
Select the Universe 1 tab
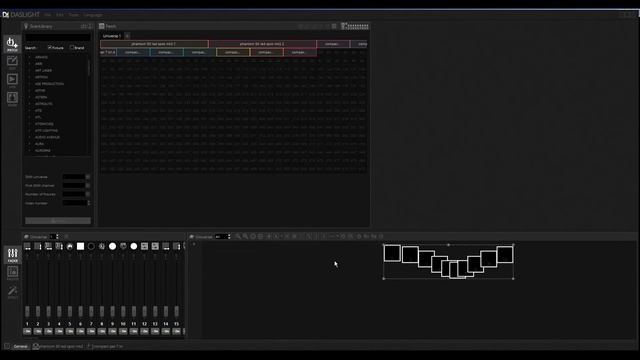[x=111, y=36]
